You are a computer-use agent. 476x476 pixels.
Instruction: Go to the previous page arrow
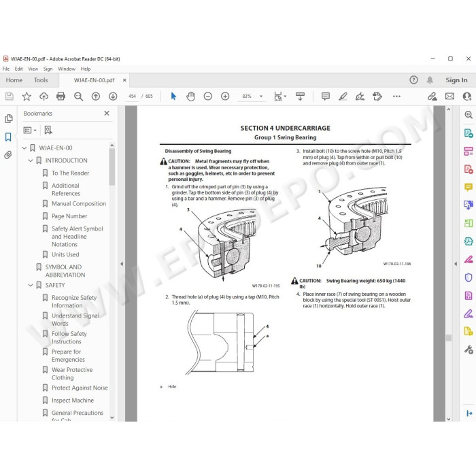tap(96, 97)
